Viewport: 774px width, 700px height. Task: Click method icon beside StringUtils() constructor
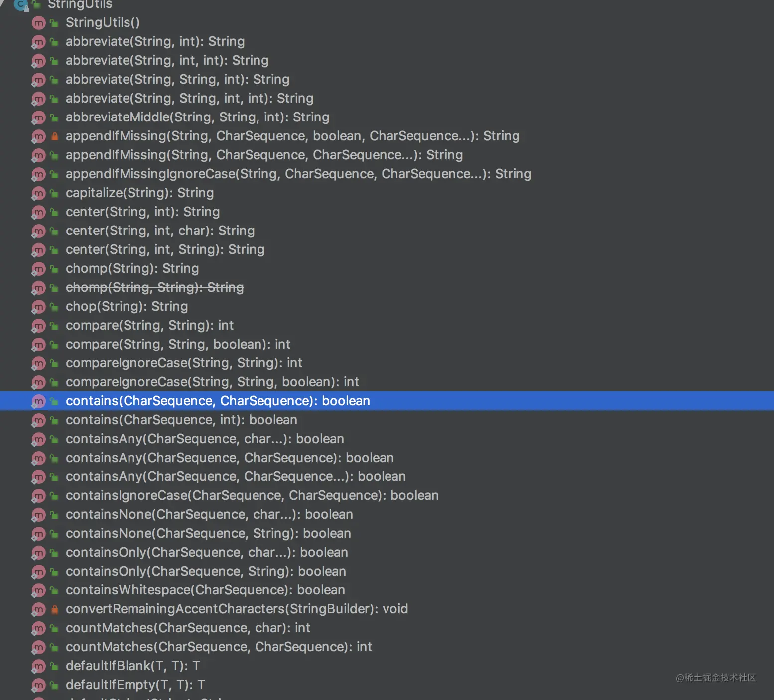(x=39, y=23)
